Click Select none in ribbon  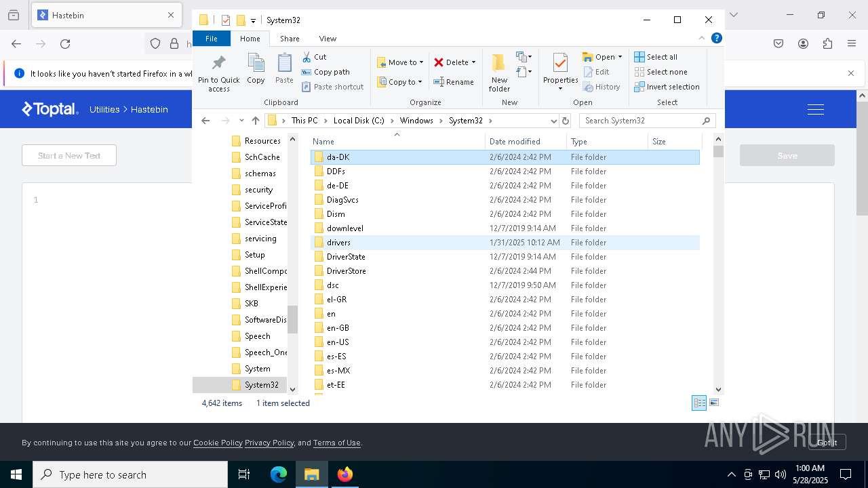pyautogui.click(x=660, y=72)
